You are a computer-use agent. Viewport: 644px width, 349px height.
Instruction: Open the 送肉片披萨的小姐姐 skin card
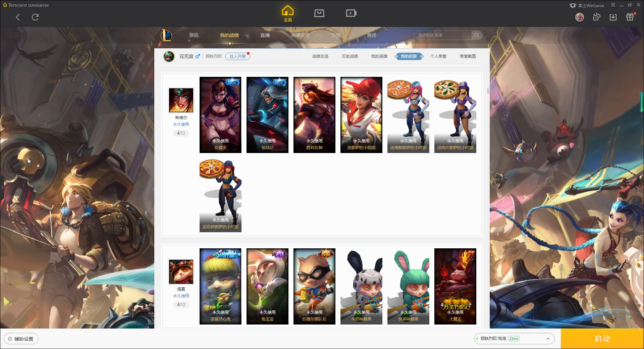455,115
